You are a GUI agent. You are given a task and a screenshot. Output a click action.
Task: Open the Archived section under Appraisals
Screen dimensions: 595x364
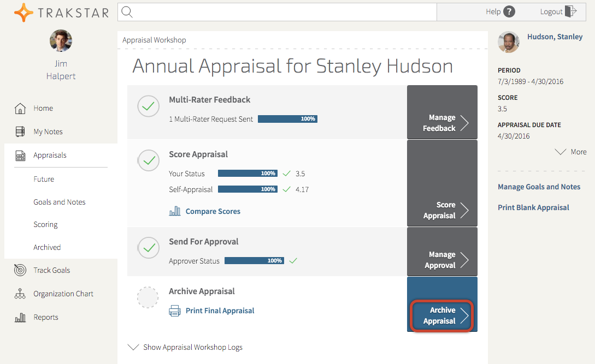(x=47, y=247)
